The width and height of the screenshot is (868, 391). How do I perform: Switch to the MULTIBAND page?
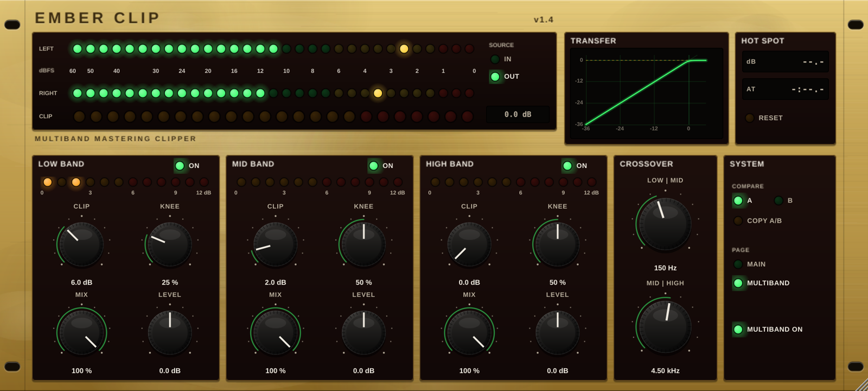[761, 283]
